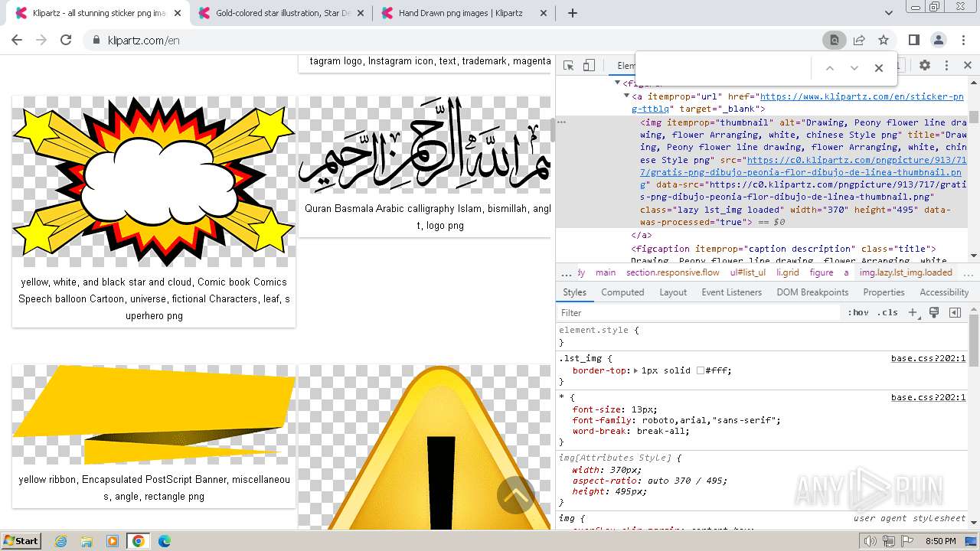Select li.grid breadcrumb
The width and height of the screenshot is (980, 551).
point(788,272)
